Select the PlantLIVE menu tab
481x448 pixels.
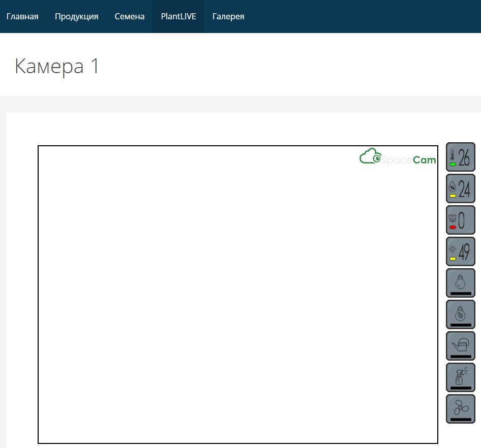[x=178, y=16]
